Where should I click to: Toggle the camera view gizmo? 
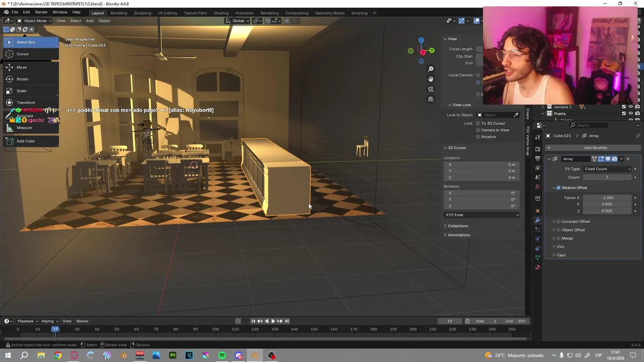pos(431,89)
